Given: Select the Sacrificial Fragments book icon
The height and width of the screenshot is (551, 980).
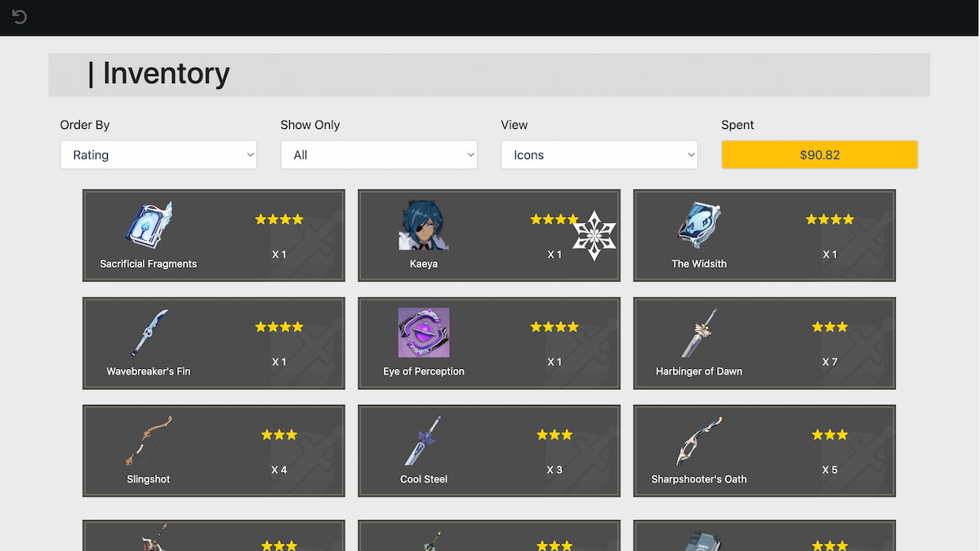Looking at the screenshot, I should (x=149, y=224).
